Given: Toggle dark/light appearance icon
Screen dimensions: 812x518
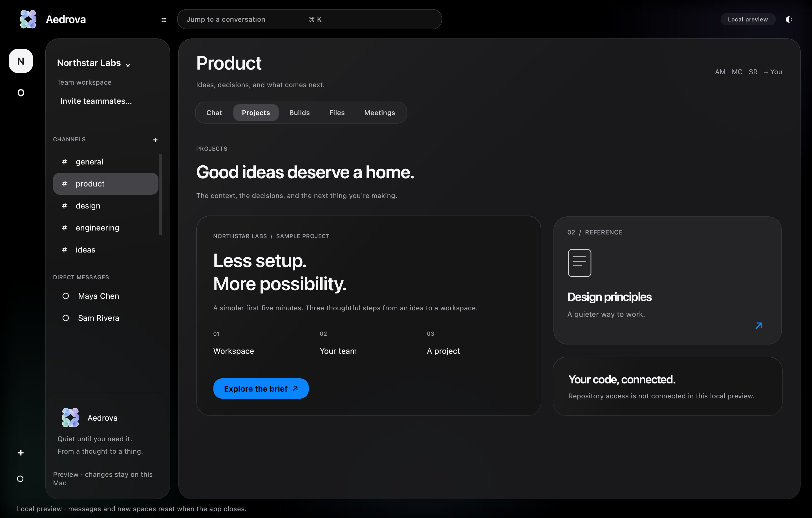Looking at the screenshot, I should (788, 19).
